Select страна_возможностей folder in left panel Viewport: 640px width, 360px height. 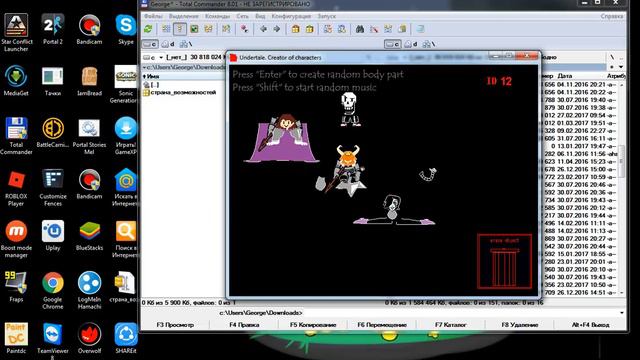click(183, 93)
